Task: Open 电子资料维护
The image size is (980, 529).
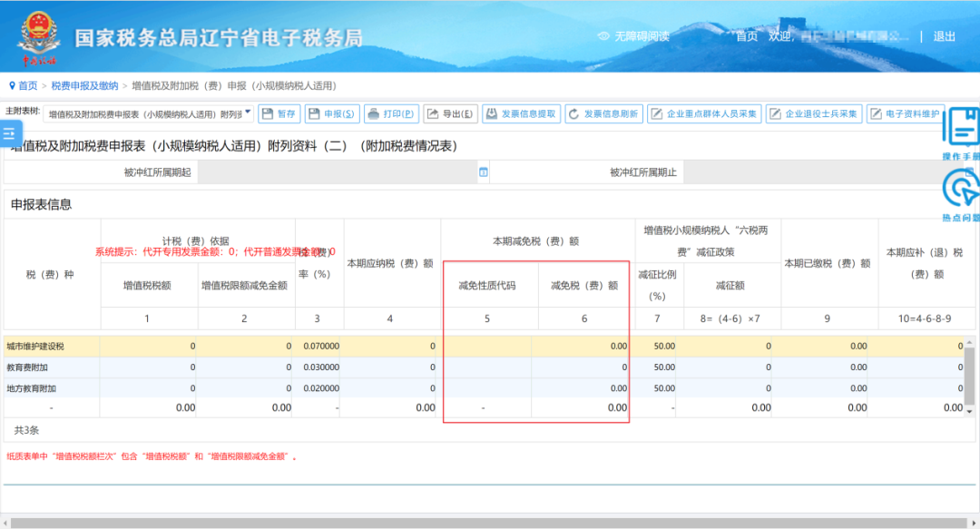Action: point(906,113)
